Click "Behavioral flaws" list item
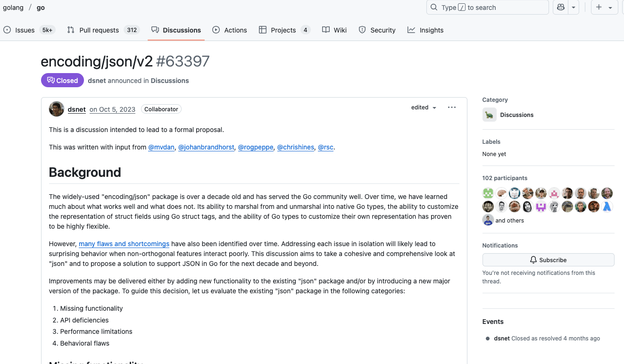This screenshot has width=624, height=364. click(85, 343)
